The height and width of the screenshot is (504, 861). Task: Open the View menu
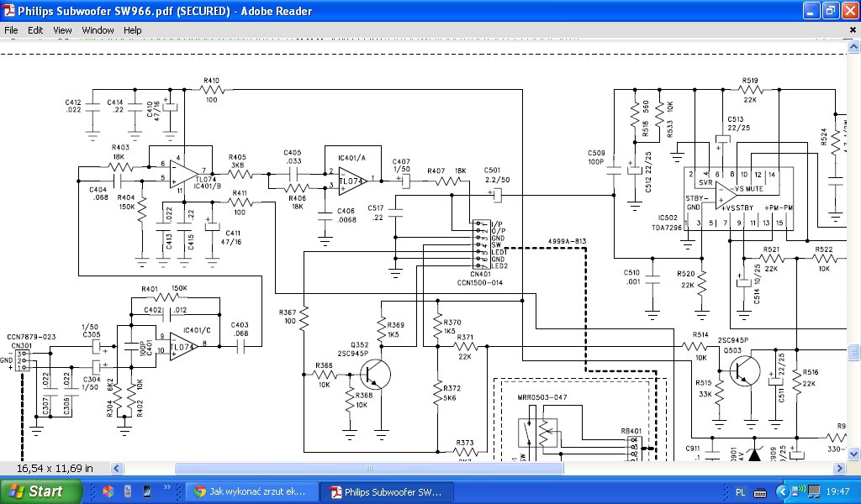62,30
